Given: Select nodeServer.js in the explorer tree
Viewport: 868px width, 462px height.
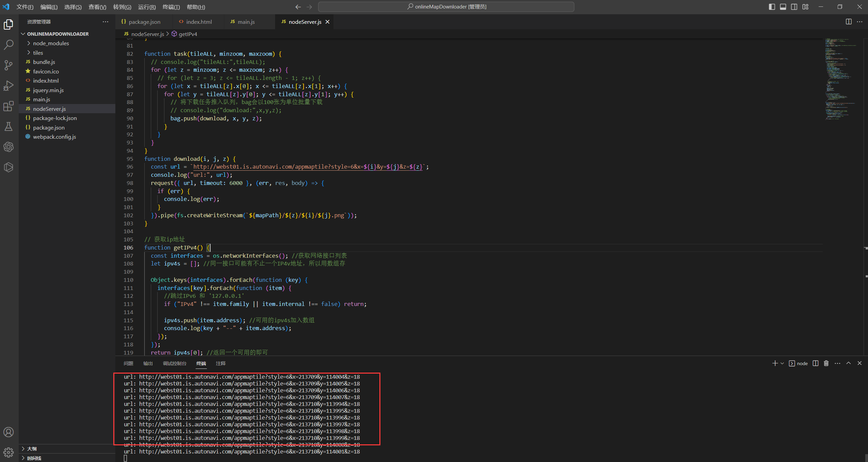Looking at the screenshot, I should click(67, 109).
